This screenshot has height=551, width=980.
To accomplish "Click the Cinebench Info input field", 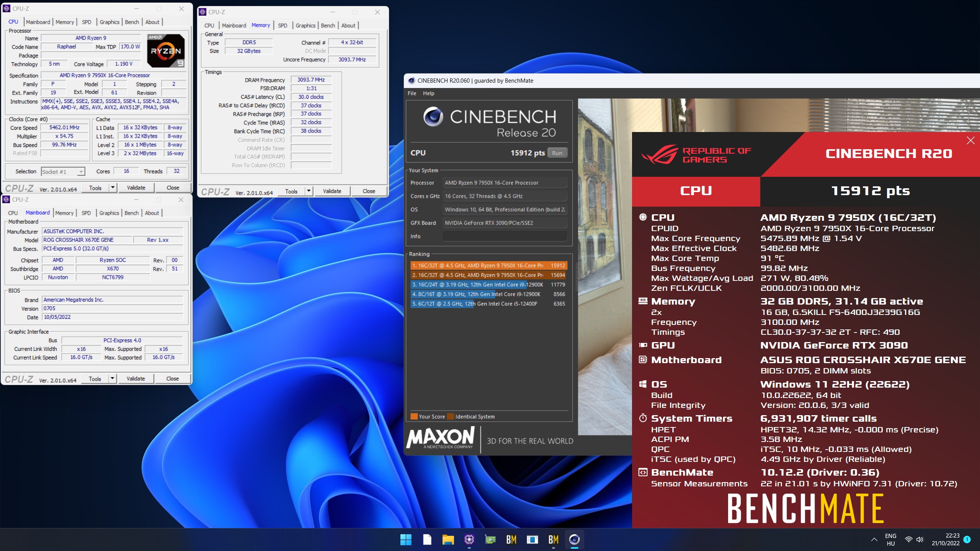I will tap(505, 236).
